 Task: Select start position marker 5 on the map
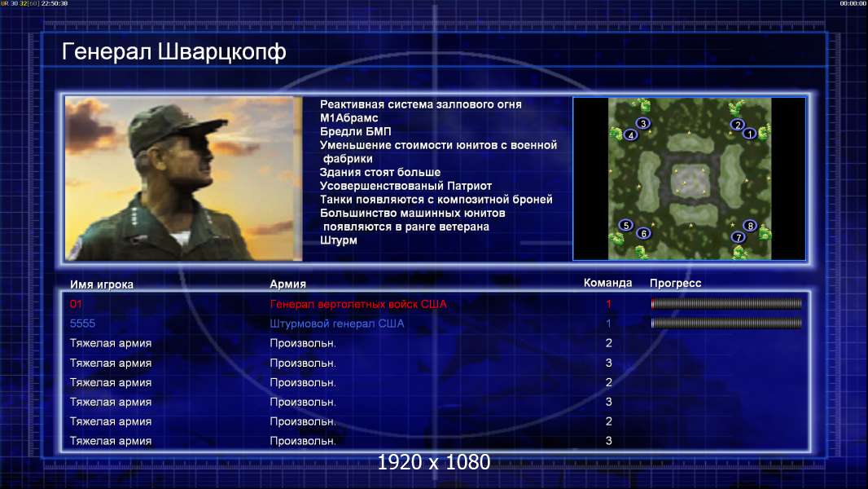[625, 225]
